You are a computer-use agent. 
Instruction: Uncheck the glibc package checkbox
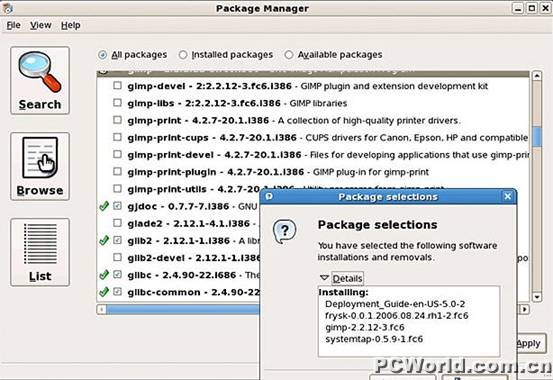(117, 274)
